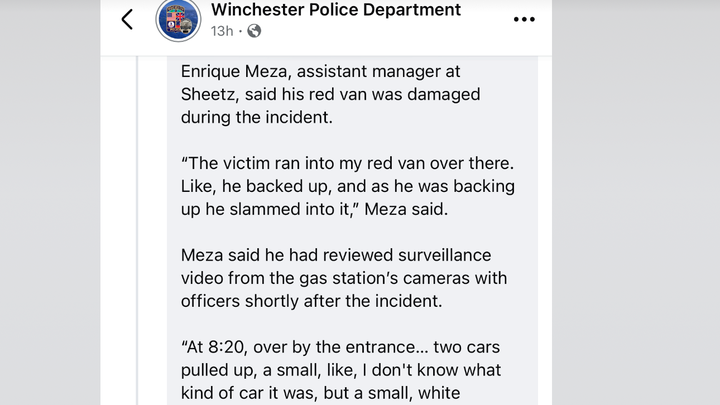This screenshot has width=720, height=405.
Task: Click the line 'video from the gas station's cameras'
Action: pos(344,278)
